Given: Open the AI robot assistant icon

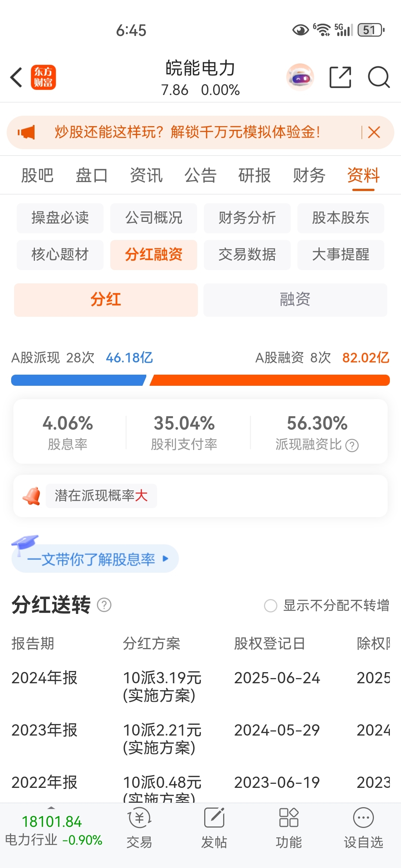Looking at the screenshot, I should coord(300,78).
